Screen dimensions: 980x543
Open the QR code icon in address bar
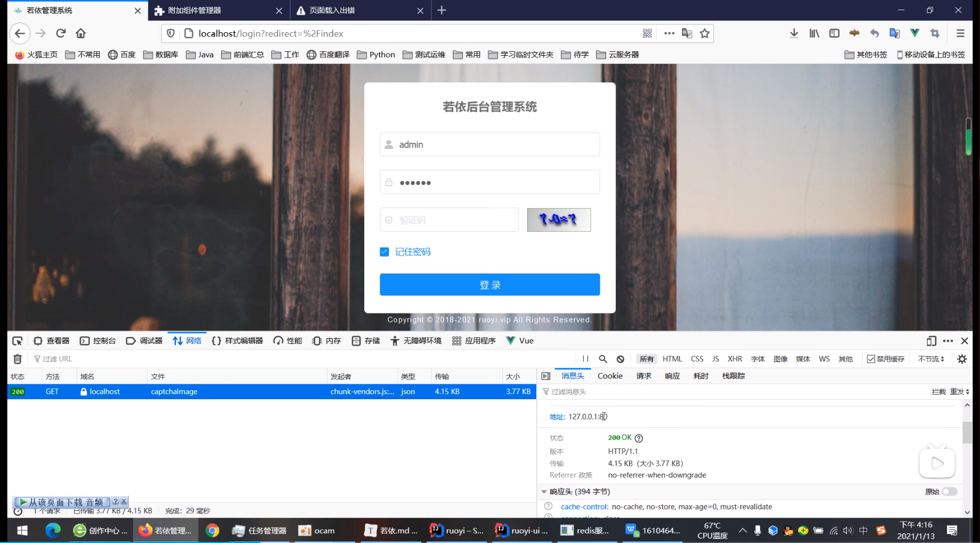click(647, 33)
